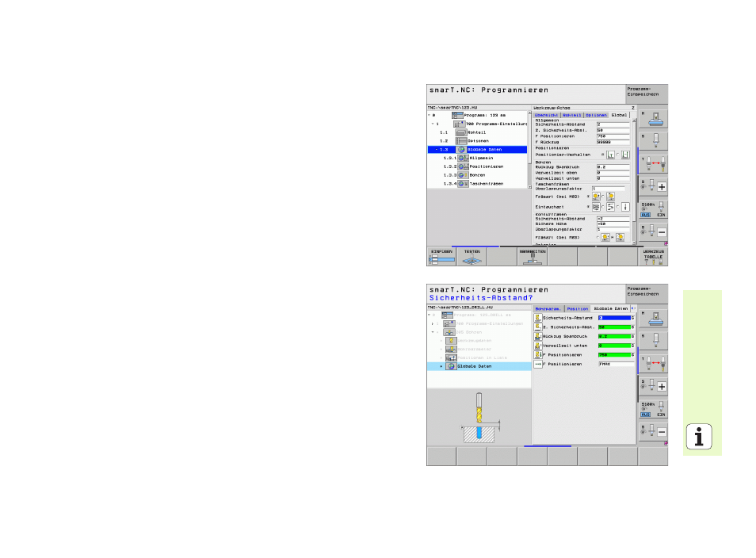Viewport: 756px width, 558px height.
Task: Click the icon beside F Positionieren 750 row
Action: click(x=538, y=354)
